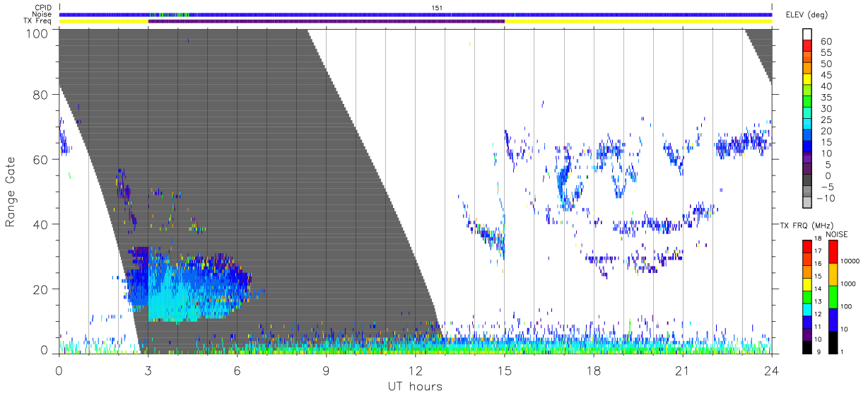Select the green 100–1000 NOISE colorbar segment
868x401 pixels.
tap(833, 296)
